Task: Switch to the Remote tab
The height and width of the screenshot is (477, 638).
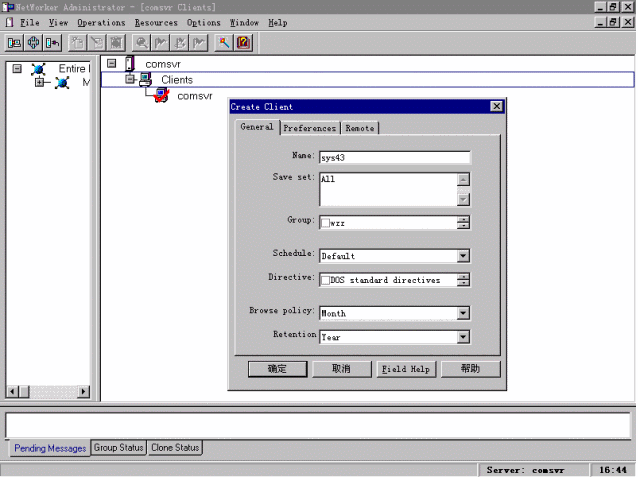Action: (x=360, y=128)
